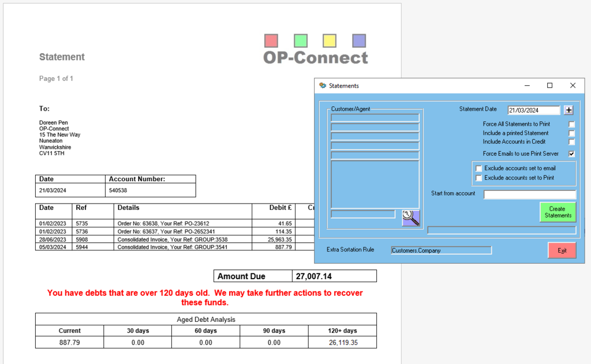Viewport: 591px width, 364px height.
Task: Click the 'Details' column header
Action: (128, 208)
